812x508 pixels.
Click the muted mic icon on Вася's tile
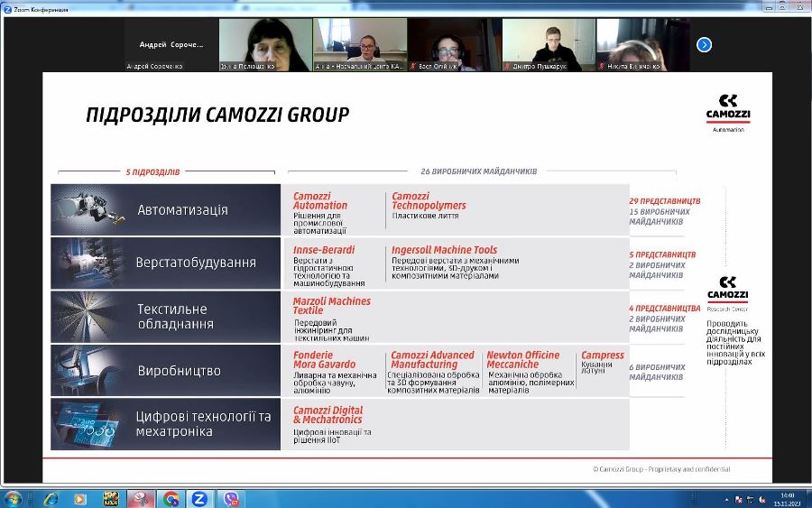pyautogui.click(x=413, y=66)
